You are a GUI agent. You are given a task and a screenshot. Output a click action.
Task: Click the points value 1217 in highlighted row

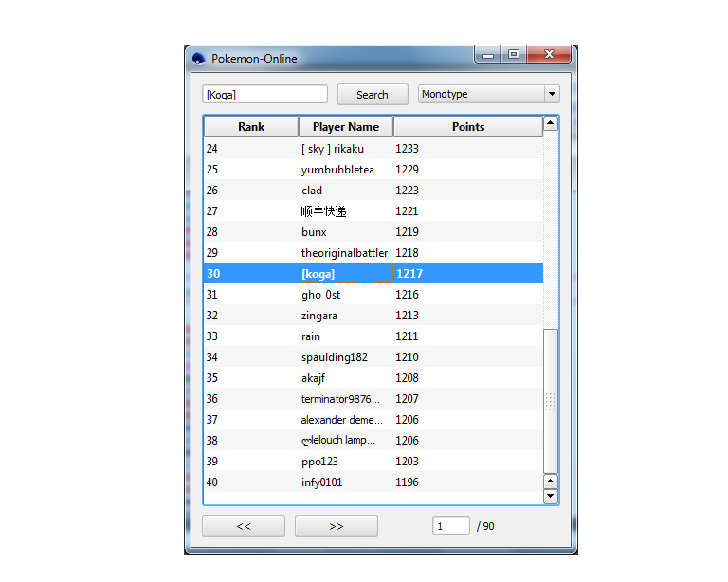pyautogui.click(x=409, y=273)
